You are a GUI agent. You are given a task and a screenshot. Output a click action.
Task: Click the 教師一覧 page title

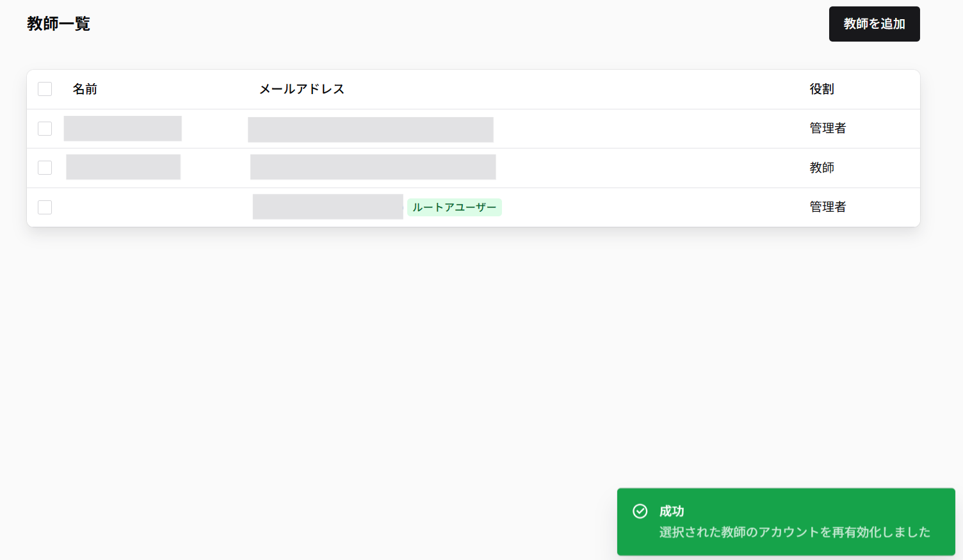(58, 24)
